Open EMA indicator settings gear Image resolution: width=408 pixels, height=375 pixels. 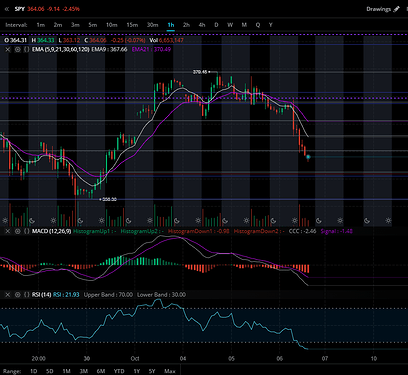[x=17, y=49]
